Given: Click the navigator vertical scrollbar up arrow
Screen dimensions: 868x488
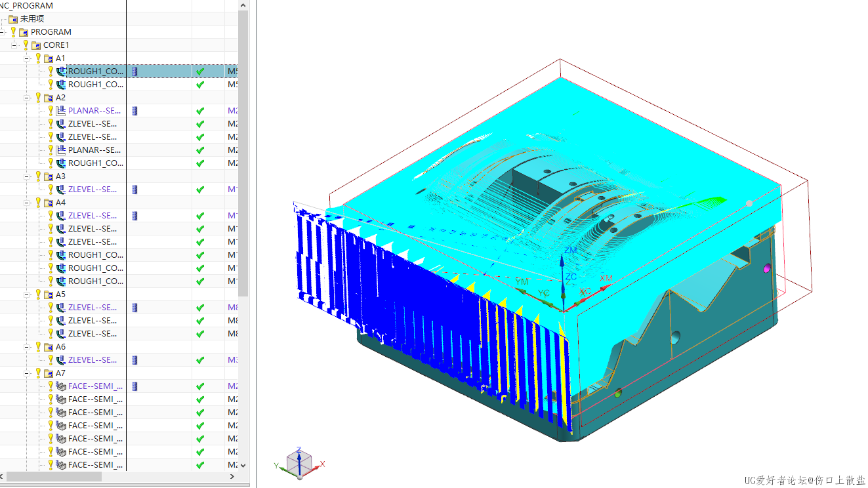Looking at the screenshot, I should [243, 5].
